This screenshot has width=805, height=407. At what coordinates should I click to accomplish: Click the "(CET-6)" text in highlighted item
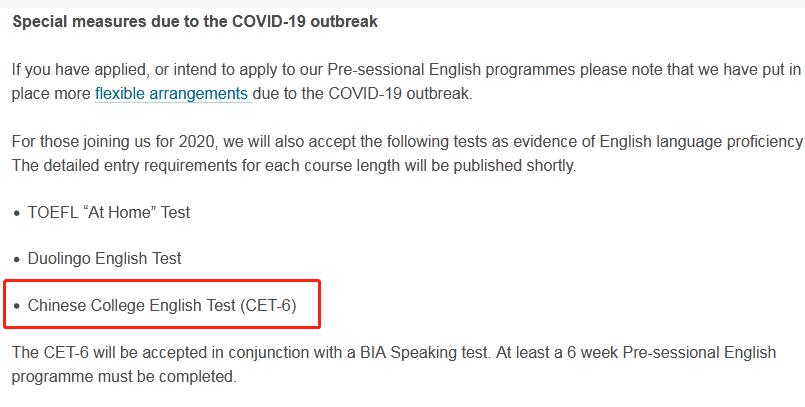click(268, 304)
